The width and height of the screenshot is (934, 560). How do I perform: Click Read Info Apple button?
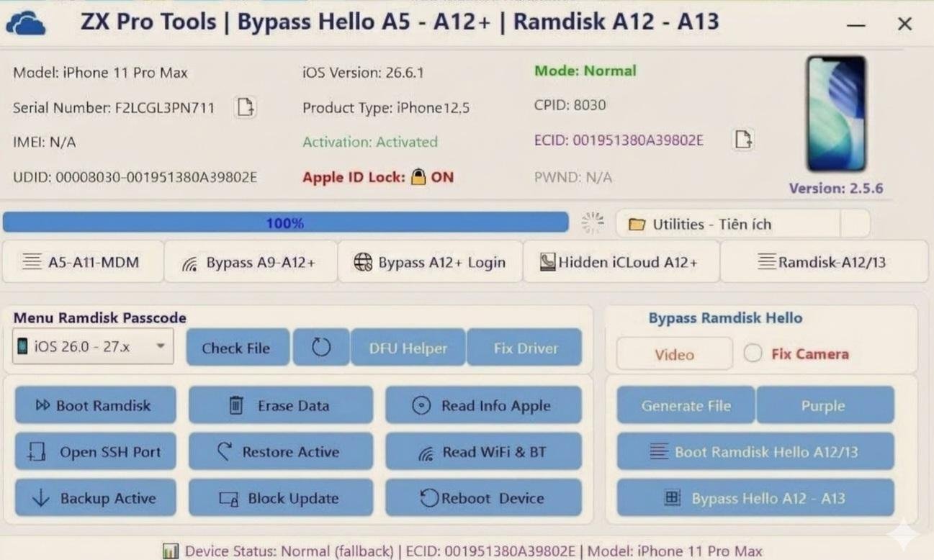483,405
